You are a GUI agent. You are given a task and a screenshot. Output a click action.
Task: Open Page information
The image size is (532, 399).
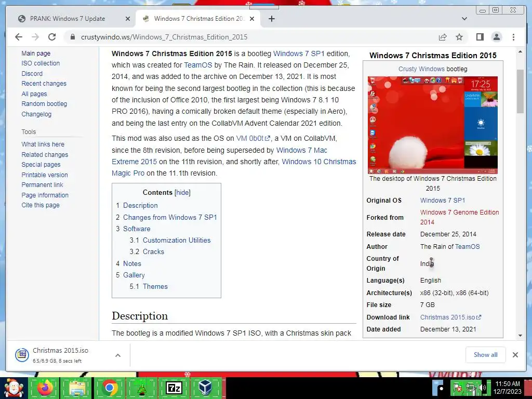[x=45, y=195]
